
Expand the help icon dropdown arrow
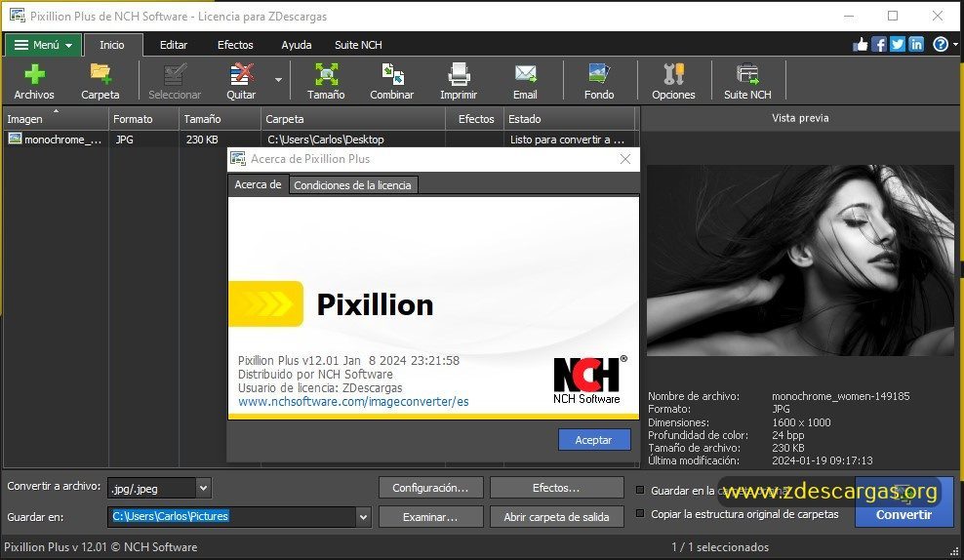[955, 44]
